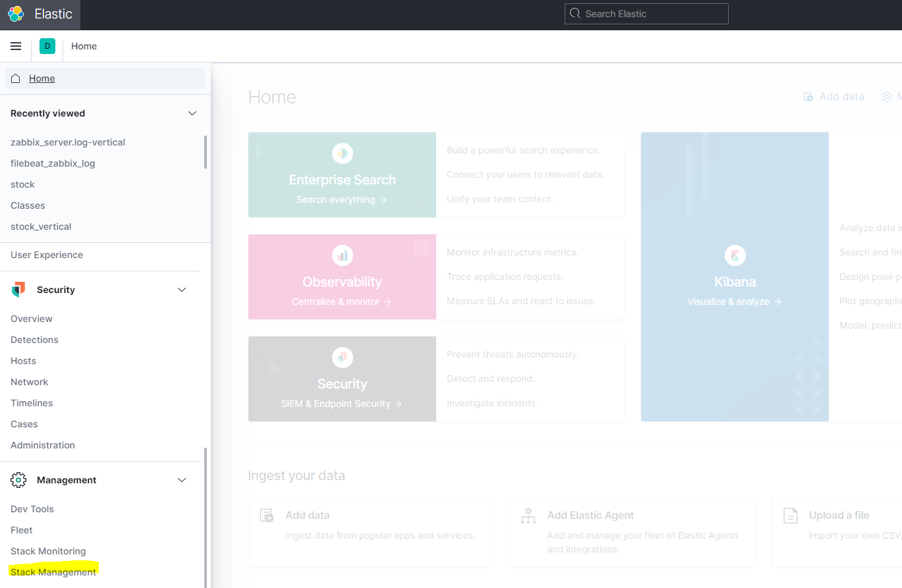
Task: Collapse the Recently viewed section
Action: click(x=192, y=113)
